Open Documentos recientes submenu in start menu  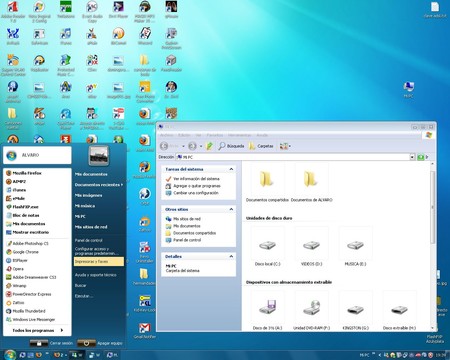[99, 185]
